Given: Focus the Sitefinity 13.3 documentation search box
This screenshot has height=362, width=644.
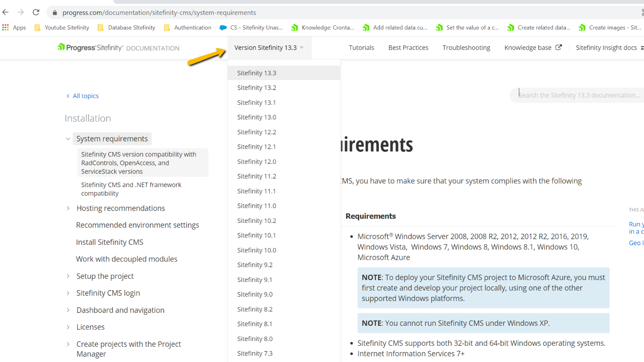Looking at the screenshot, I should coord(577,95).
